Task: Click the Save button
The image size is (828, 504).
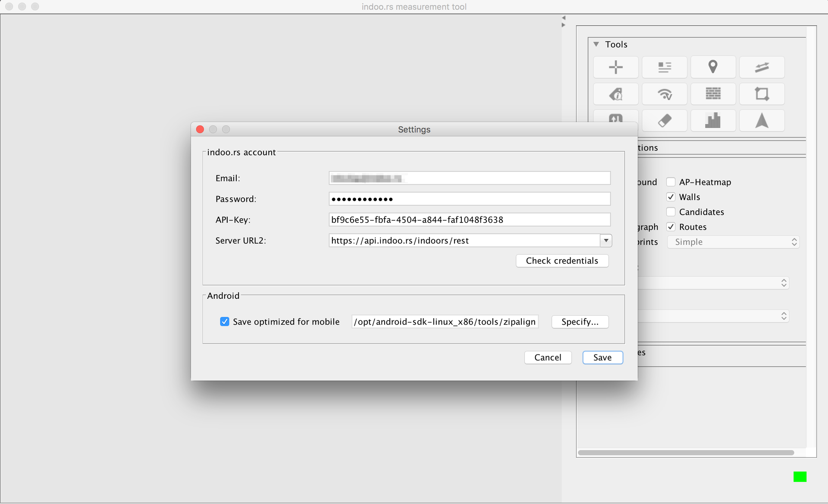Action: pos(602,357)
